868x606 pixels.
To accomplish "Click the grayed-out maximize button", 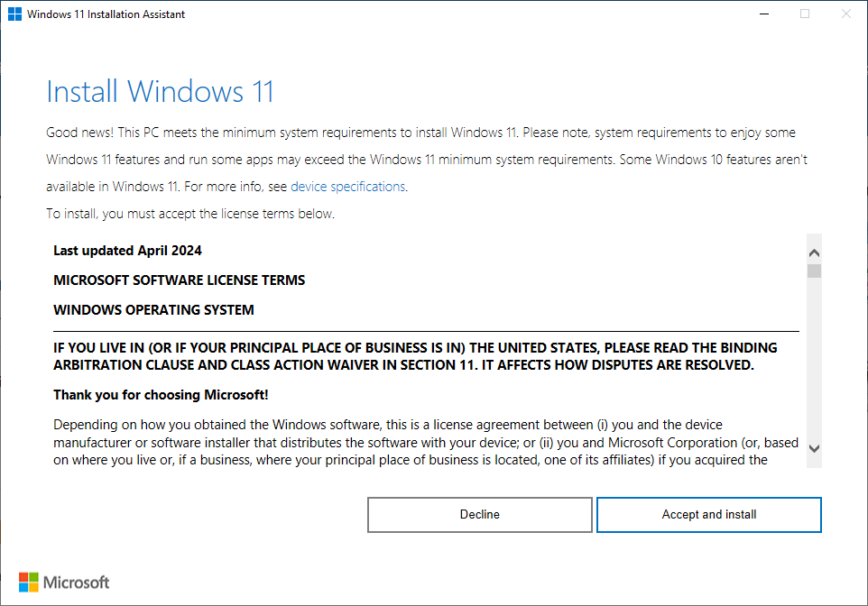I will click(x=804, y=14).
